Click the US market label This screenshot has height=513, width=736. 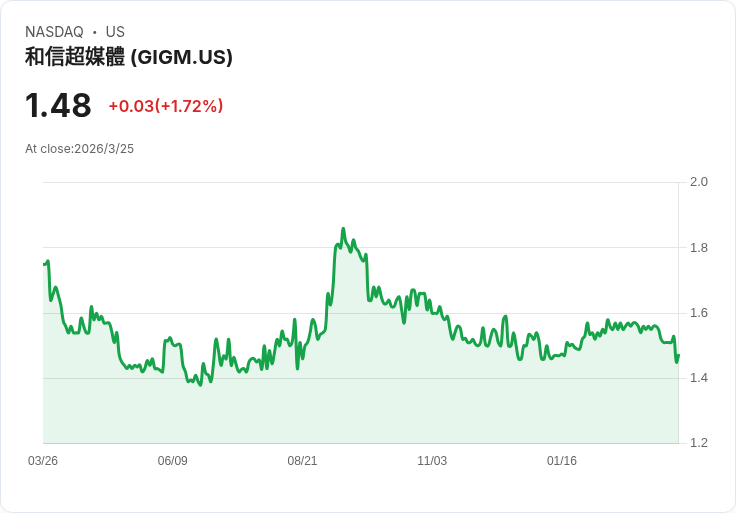tap(115, 32)
